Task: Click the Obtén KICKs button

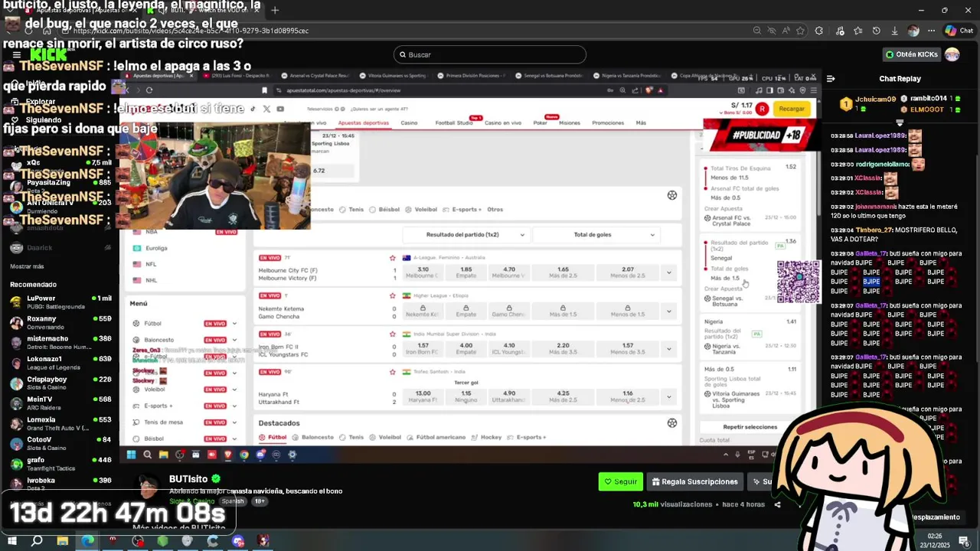Action: [912, 54]
